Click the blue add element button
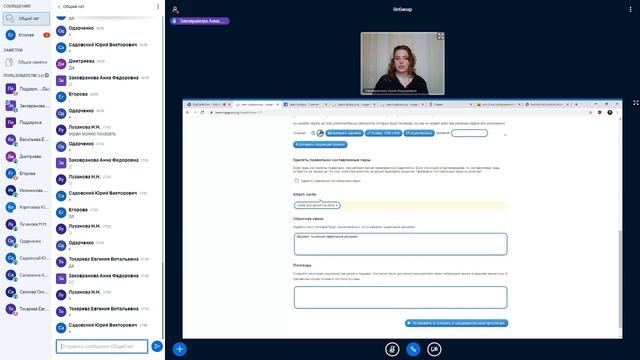This screenshot has height=360, width=640. (x=320, y=144)
